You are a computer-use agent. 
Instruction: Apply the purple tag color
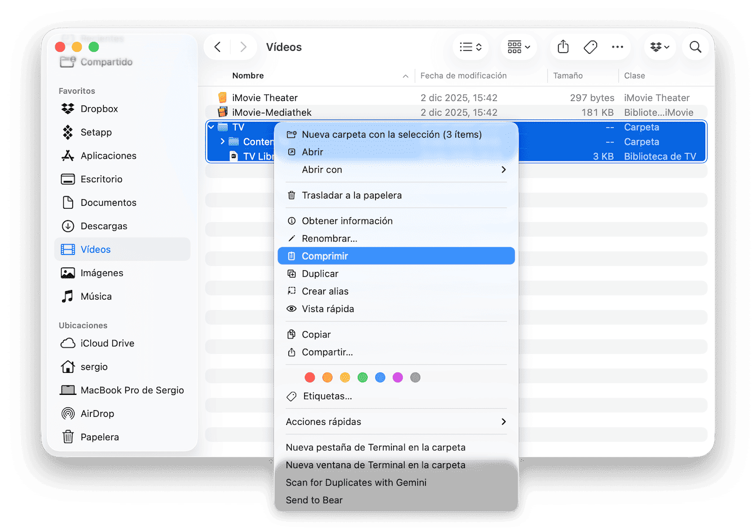[x=398, y=377]
